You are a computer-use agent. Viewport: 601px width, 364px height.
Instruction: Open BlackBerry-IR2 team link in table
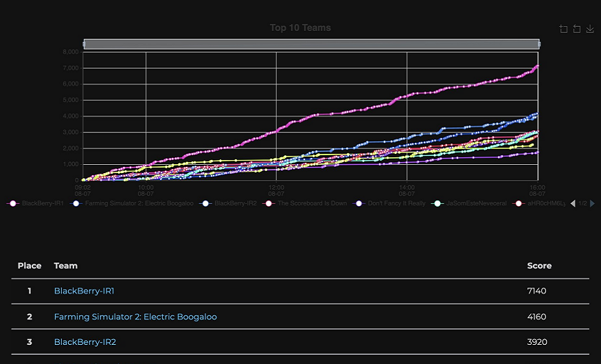[x=85, y=342]
